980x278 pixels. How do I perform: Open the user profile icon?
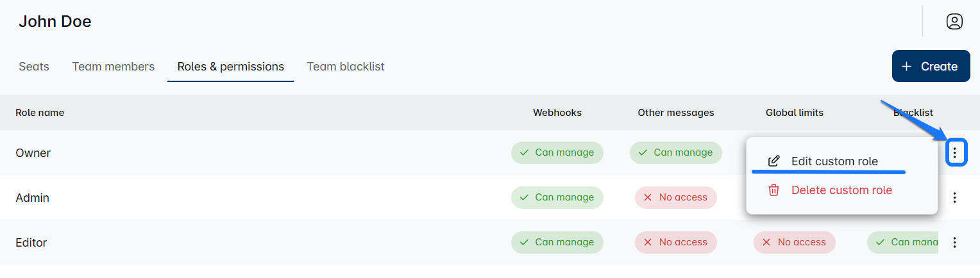pos(954,22)
